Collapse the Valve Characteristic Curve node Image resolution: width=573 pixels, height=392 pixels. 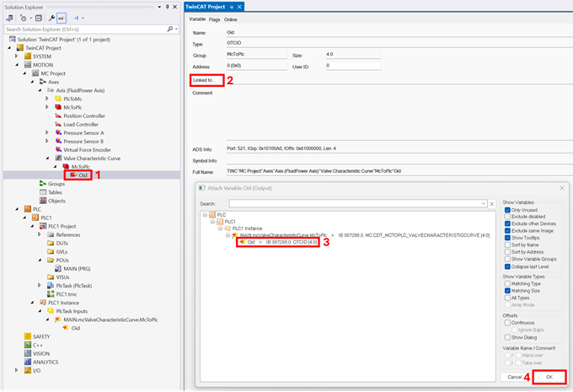[47, 158]
